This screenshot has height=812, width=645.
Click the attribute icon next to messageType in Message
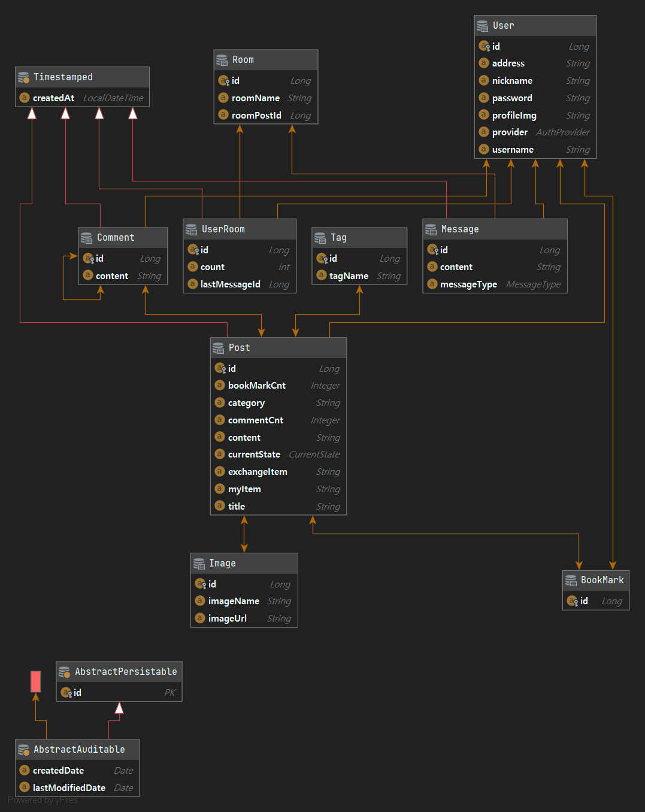(432, 284)
